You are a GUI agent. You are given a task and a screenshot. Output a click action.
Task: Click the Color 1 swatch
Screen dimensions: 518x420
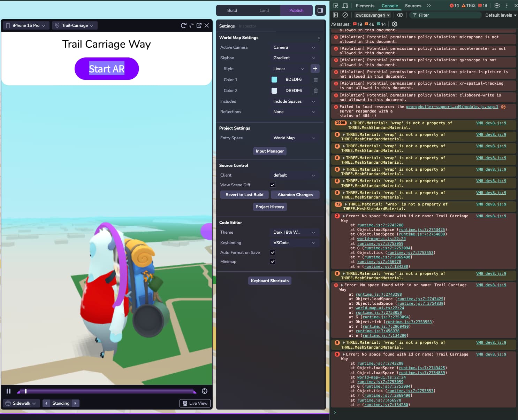tap(274, 80)
